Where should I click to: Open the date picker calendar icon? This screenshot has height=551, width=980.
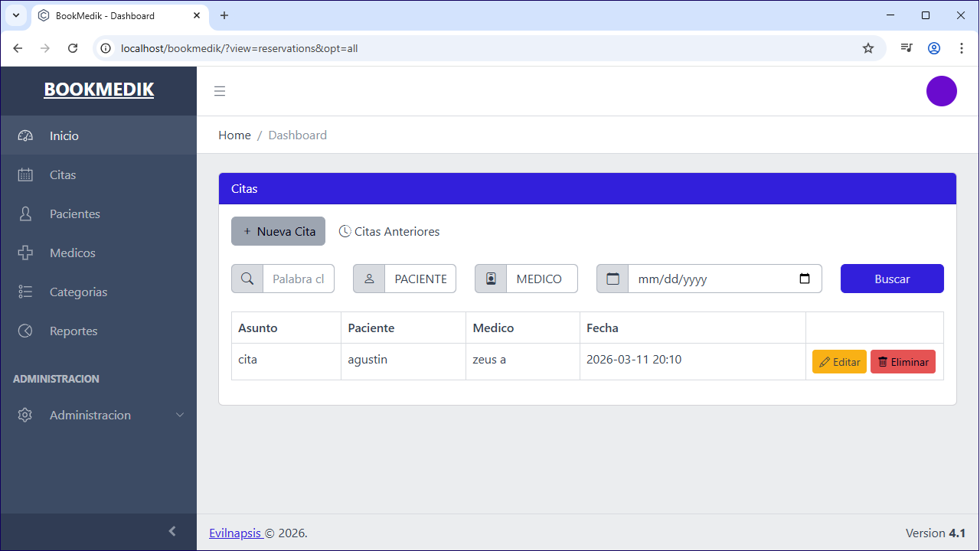click(x=804, y=279)
